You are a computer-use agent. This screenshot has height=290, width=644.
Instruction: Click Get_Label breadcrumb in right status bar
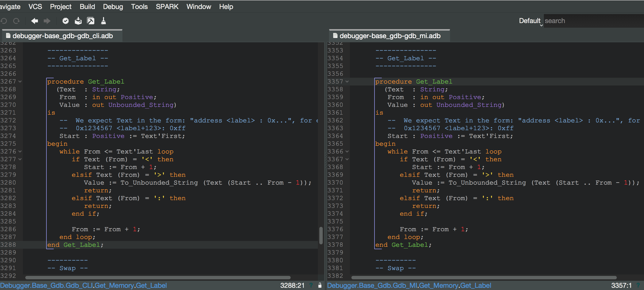point(476,285)
